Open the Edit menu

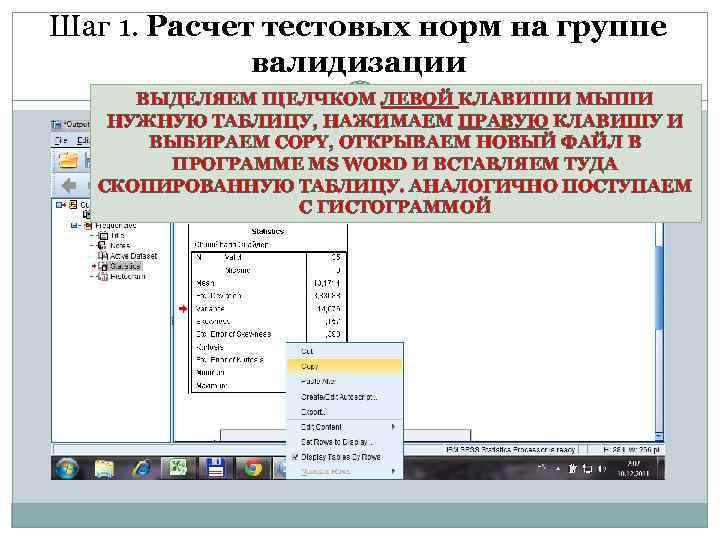coord(83,141)
